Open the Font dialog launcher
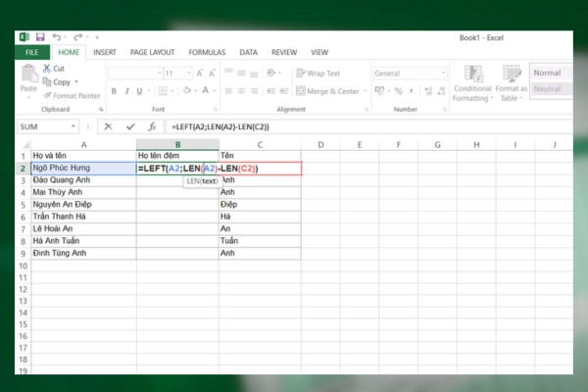Screen dimensions: 588x392 tap(216, 109)
